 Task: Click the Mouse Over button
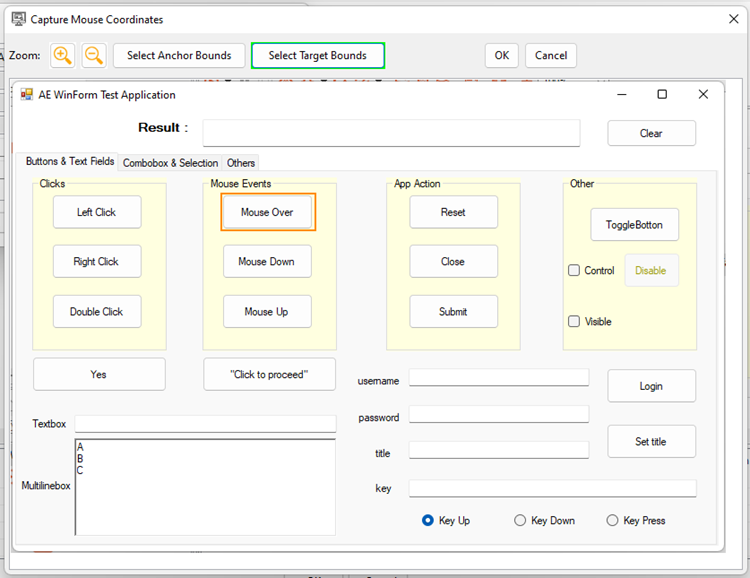pyautogui.click(x=267, y=212)
